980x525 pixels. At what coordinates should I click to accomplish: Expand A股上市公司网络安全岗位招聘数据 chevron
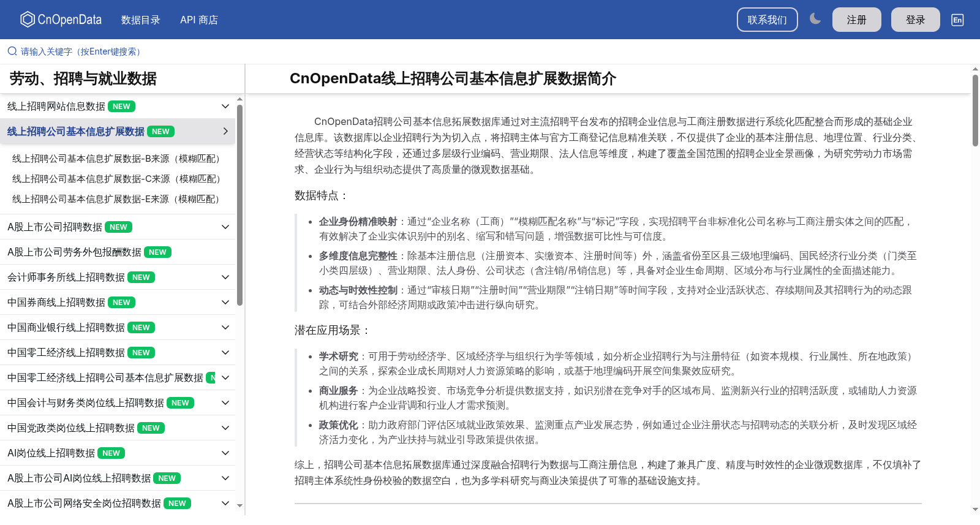225,503
